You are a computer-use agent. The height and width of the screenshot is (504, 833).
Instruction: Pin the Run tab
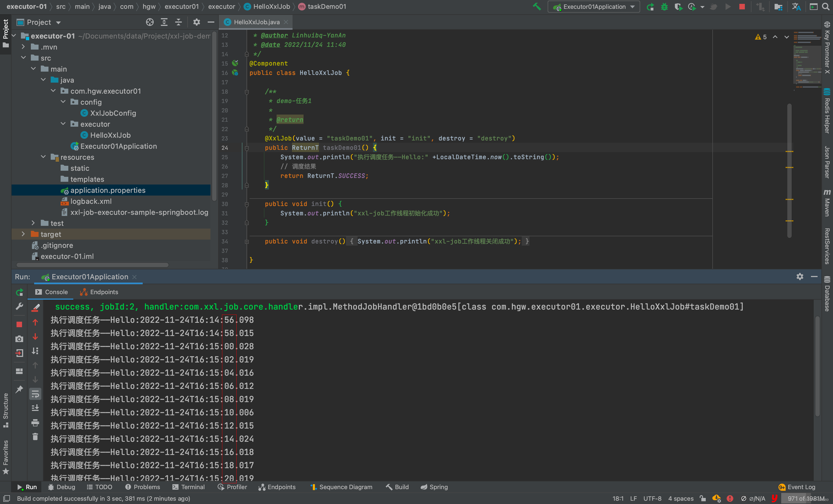(19, 389)
